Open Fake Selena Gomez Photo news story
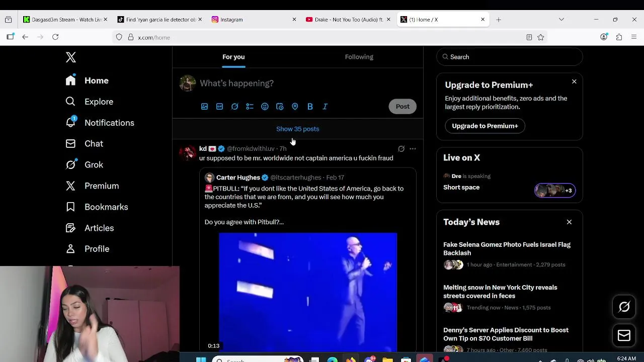Image resolution: width=644 pixels, height=362 pixels. 507,249
